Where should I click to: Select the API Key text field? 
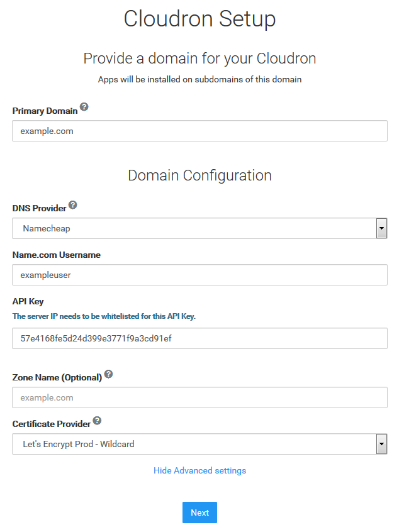(199, 338)
